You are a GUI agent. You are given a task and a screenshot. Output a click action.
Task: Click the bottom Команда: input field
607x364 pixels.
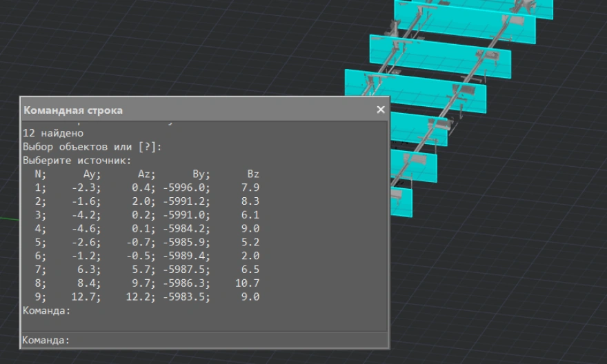click(207, 341)
